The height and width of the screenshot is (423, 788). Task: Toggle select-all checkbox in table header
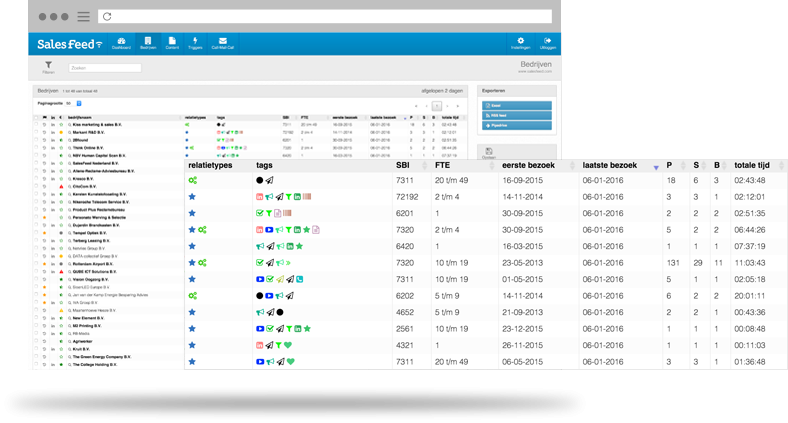(36, 118)
